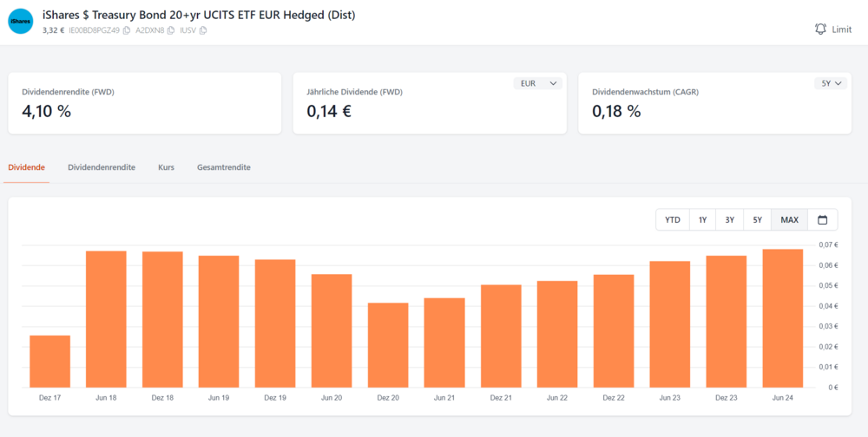This screenshot has width=868, height=437.
Task: Click the Dez 20 dividend bar
Action: coord(388,345)
